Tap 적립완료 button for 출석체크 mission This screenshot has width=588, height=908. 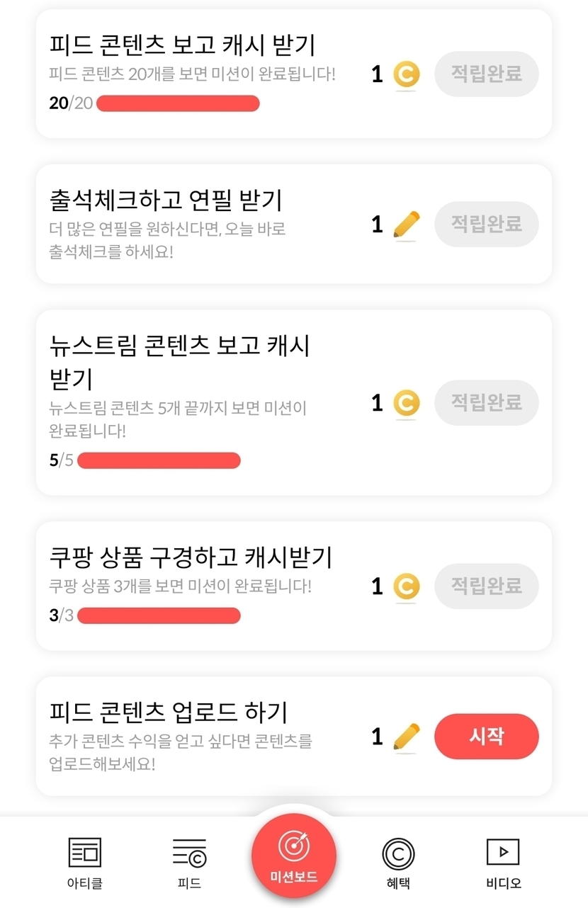click(x=487, y=225)
